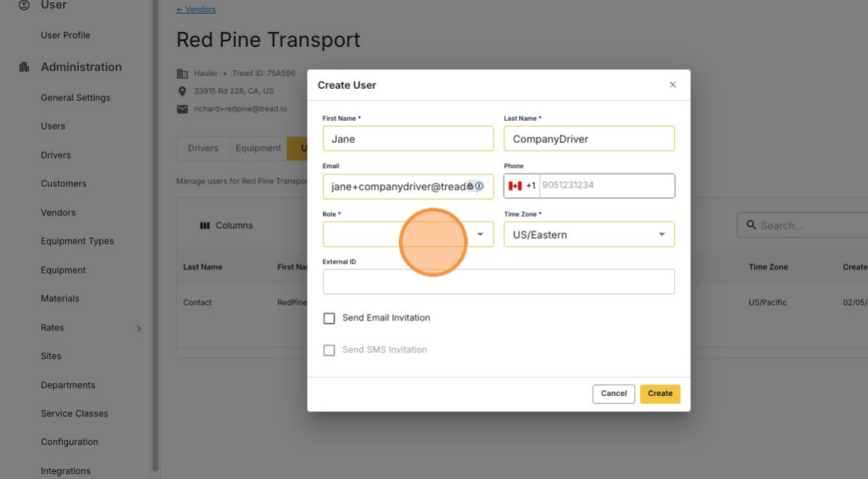Screen dimensions: 868x479
Task: Click richard+redpine@tread.io email text
Action: tap(240, 109)
